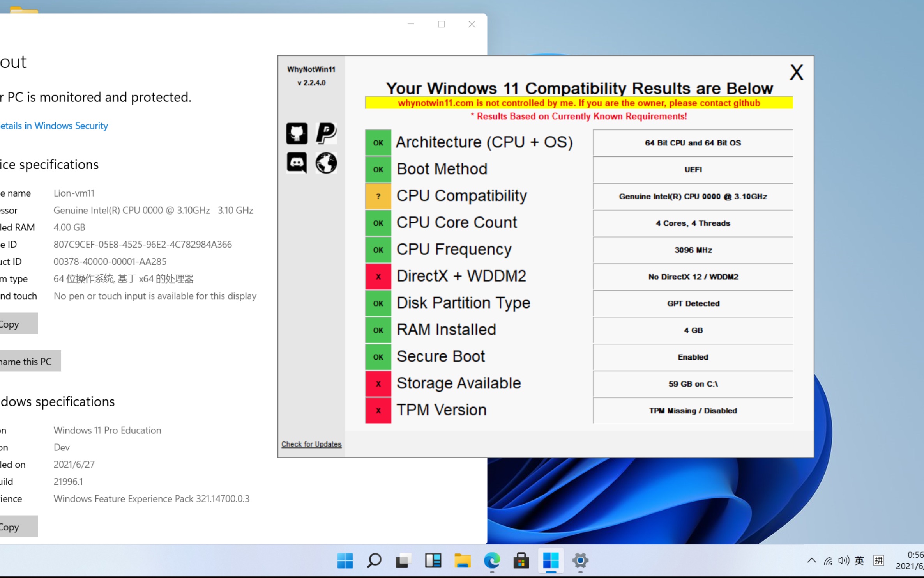
Task: Click Rename this PC button
Action: pos(27,361)
